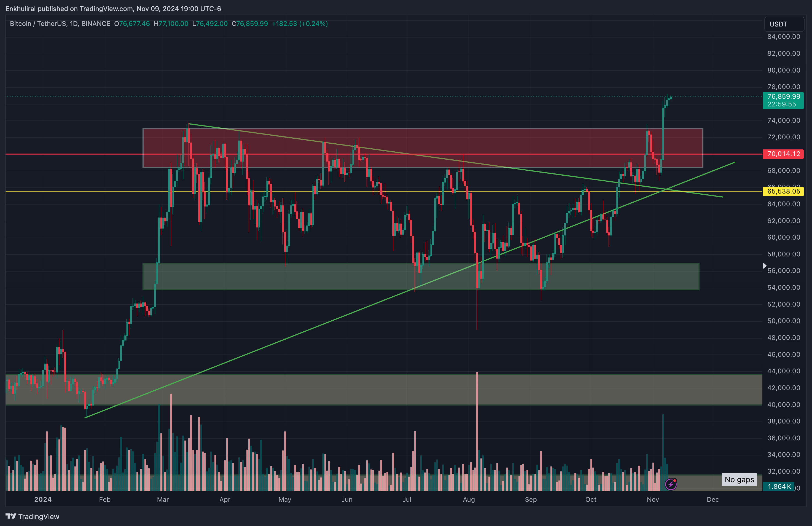
Task: Click the Nov label on the time axis
Action: pyautogui.click(x=652, y=499)
